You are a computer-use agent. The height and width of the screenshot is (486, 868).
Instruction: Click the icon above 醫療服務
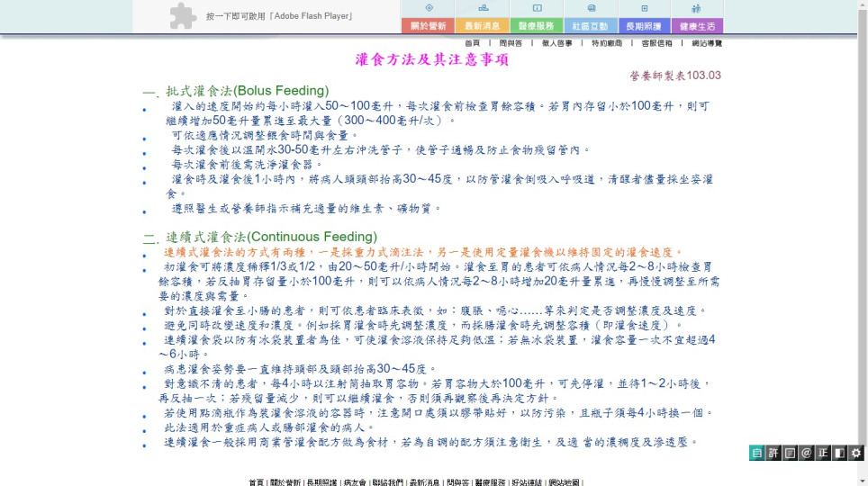click(537, 7)
